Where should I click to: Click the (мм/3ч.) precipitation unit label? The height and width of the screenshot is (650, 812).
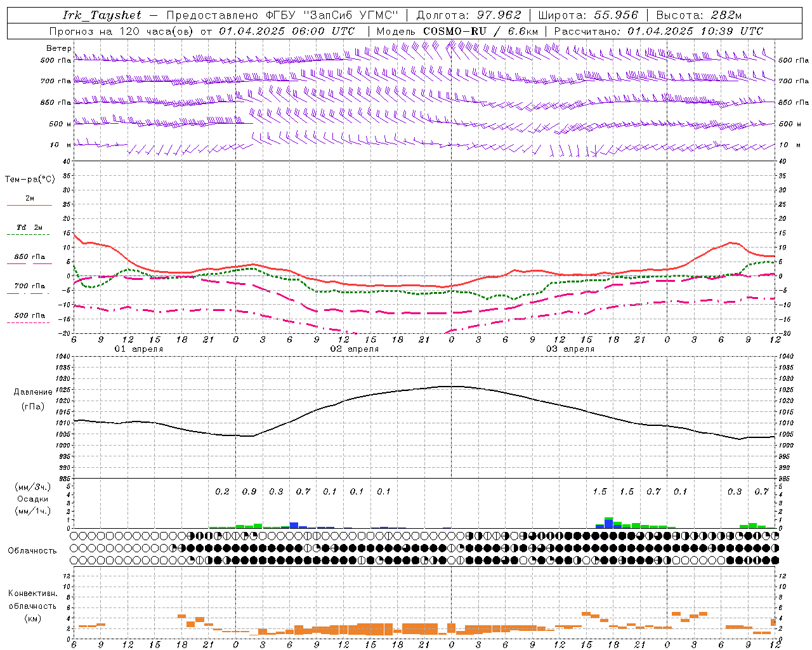[x=32, y=487]
